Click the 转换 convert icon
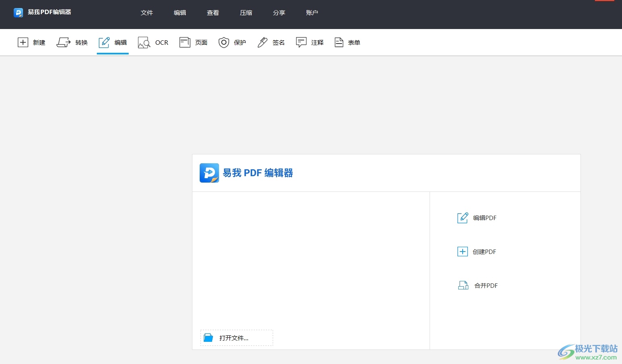This screenshot has width=622, height=364. pyautogui.click(x=64, y=42)
